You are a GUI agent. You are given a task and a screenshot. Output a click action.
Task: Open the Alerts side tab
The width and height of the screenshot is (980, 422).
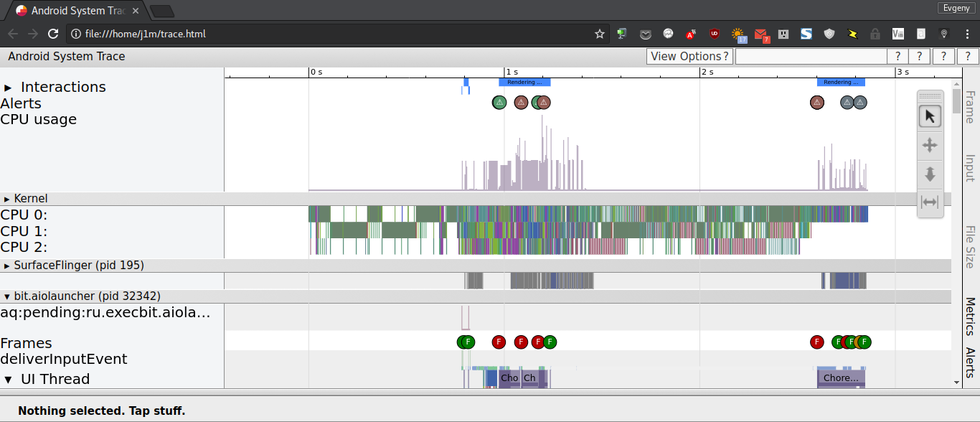[x=970, y=363]
